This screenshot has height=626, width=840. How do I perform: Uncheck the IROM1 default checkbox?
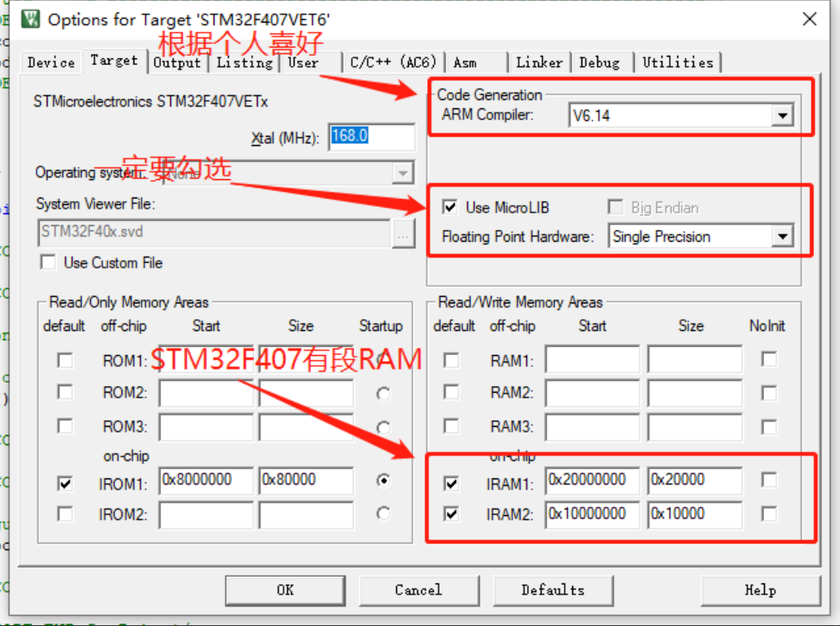click(65, 483)
